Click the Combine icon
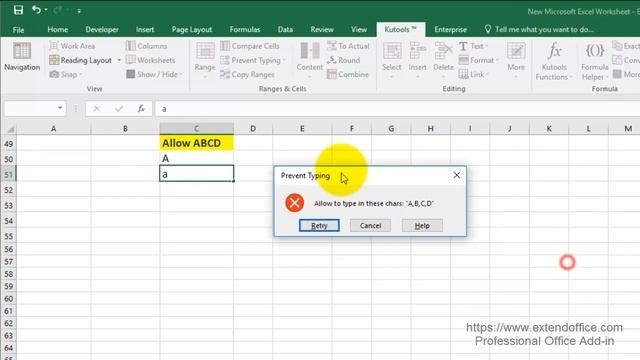The width and height of the screenshot is (640, 360). [332, 74]
